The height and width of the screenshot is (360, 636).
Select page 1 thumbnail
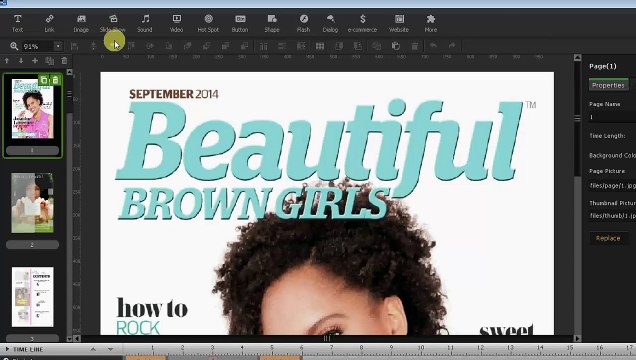click(x=32, y=109)
